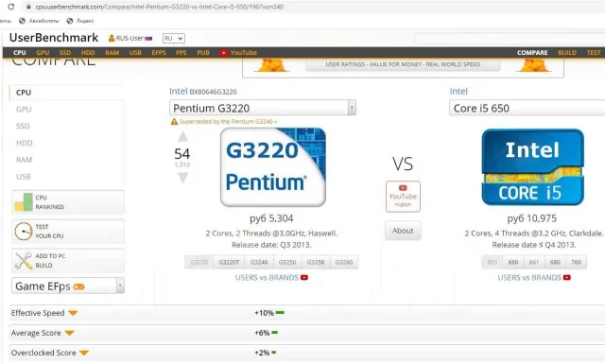The image size is (605, 364).
Task: Reload the page with browser refresh icon
Action: (x=10, y=7)
